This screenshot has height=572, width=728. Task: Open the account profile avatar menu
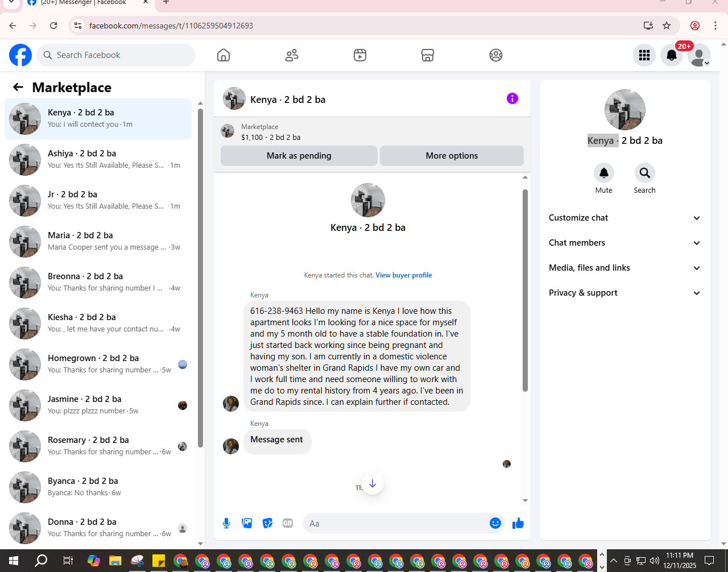(x=699, y=55)
